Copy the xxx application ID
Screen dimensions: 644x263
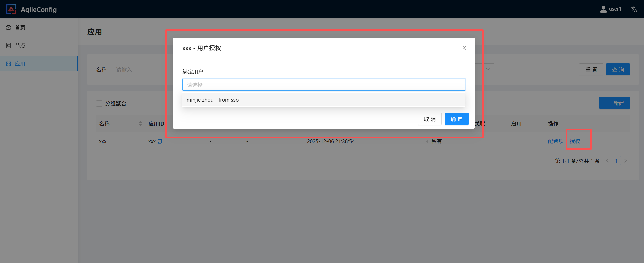click(160, 141)
